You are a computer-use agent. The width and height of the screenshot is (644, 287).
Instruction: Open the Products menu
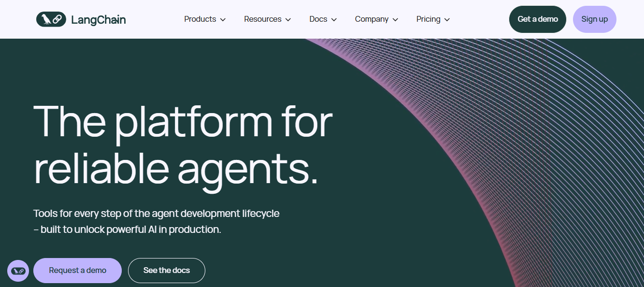(205, 19)
